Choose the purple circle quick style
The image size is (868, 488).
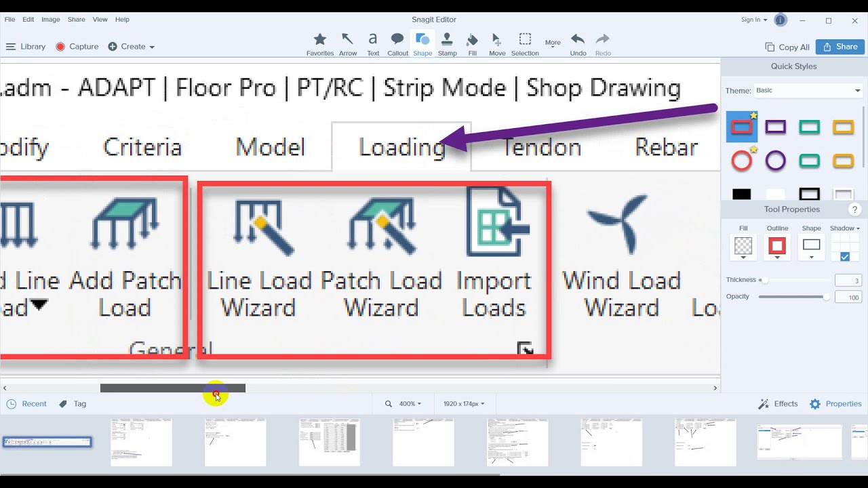click(776, 161)
